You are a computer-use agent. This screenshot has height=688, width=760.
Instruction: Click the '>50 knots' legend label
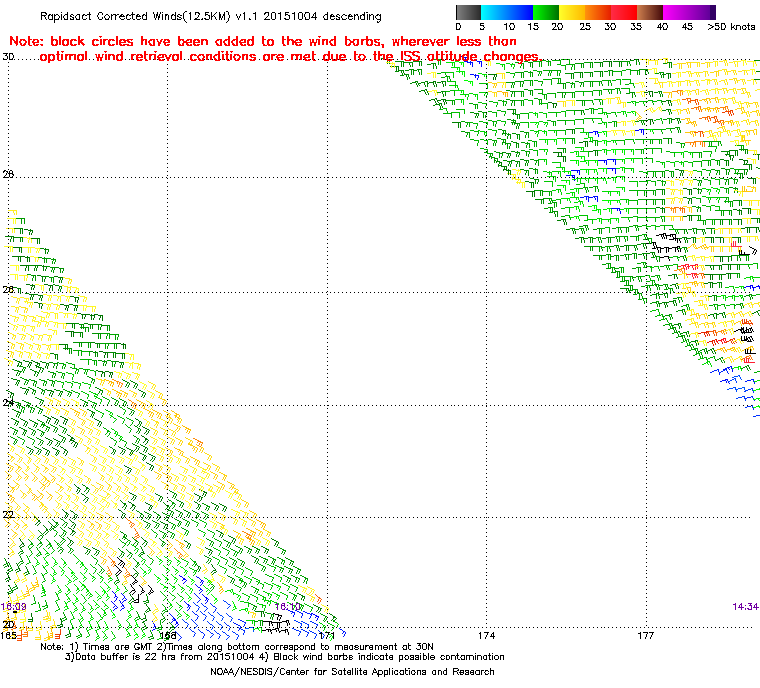coord(731,27)
